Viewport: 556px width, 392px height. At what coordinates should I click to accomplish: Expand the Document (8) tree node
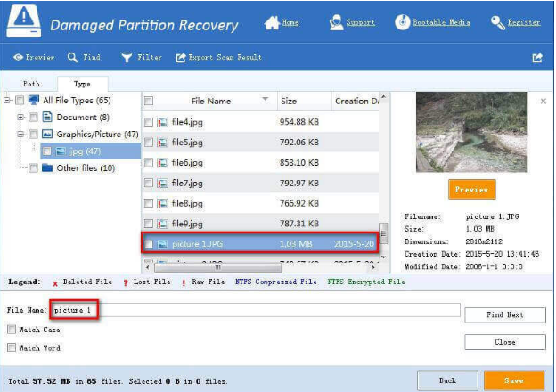[x=20, y=117]
